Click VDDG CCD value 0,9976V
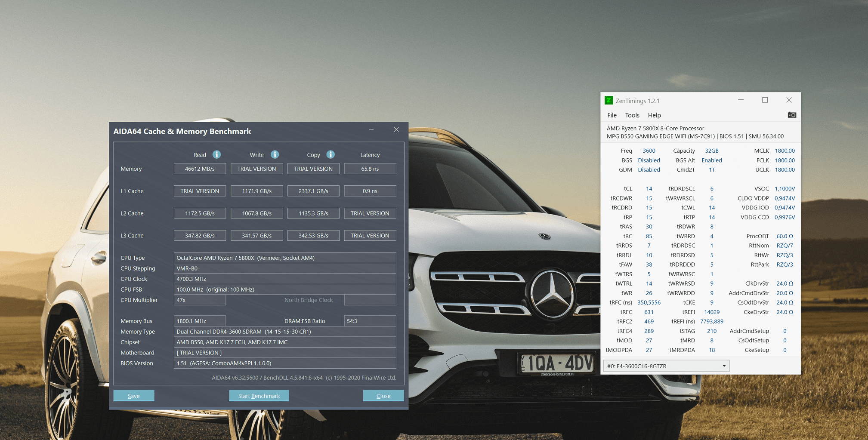 [x=785, y=217]
